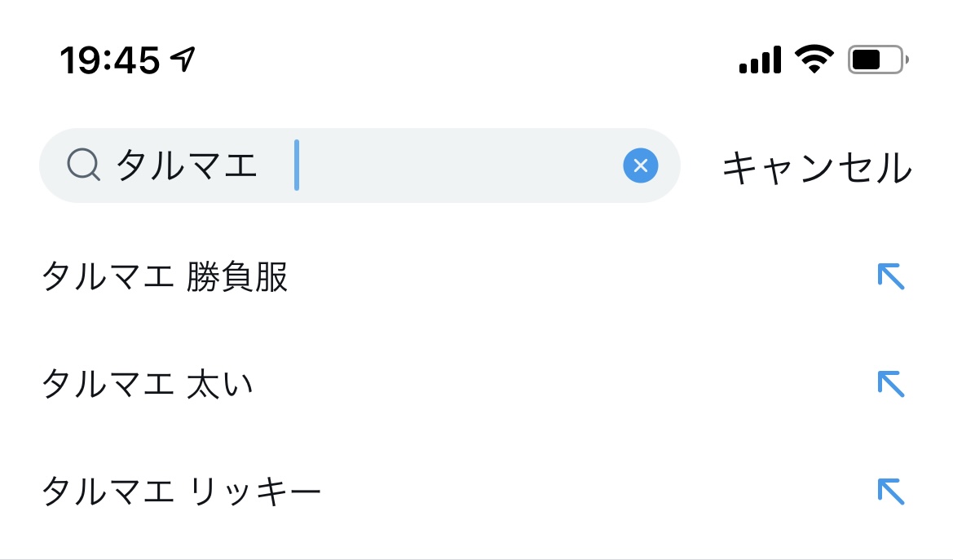The width and height of the screenshot is (953, 560).
Task: Clear the search text with the X button
Action: (x=640, y=166)
